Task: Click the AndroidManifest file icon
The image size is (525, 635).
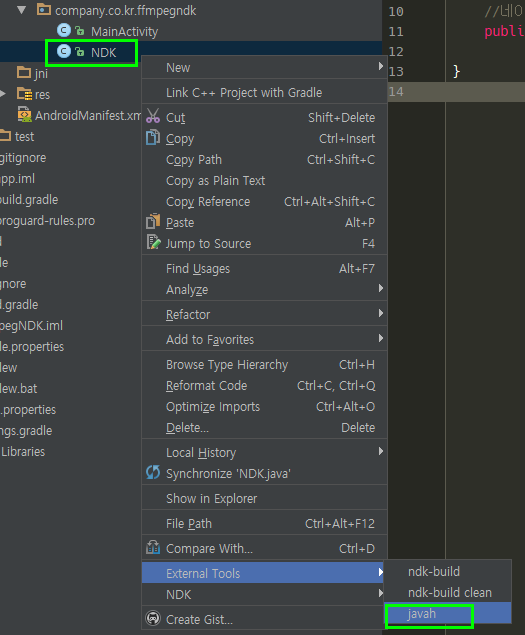Action: [24, 115]
